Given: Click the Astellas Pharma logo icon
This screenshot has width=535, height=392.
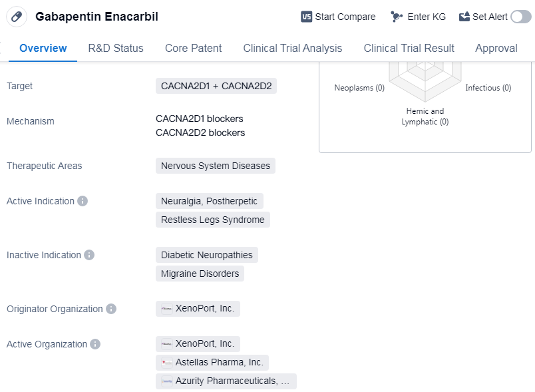Looking at the screenshot, I should click(x=166, y=363).
